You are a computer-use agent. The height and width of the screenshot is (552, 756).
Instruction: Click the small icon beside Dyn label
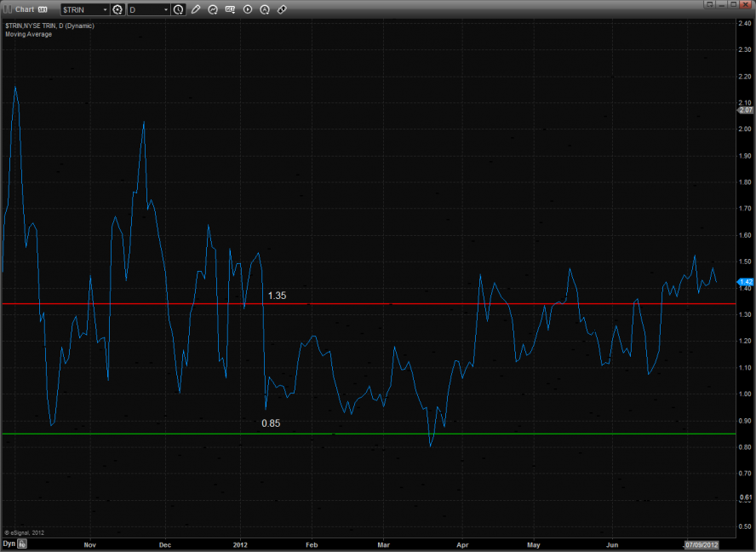(x=23, y=543)
